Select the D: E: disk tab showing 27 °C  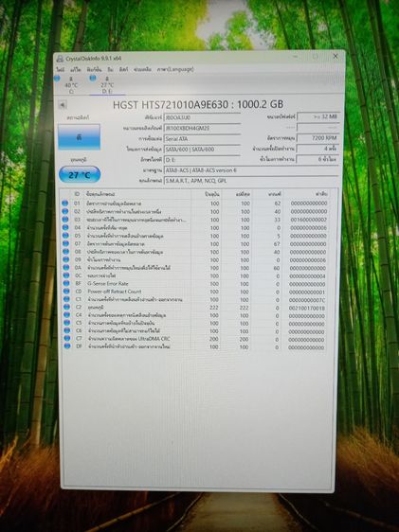click(x=107, y=85)
